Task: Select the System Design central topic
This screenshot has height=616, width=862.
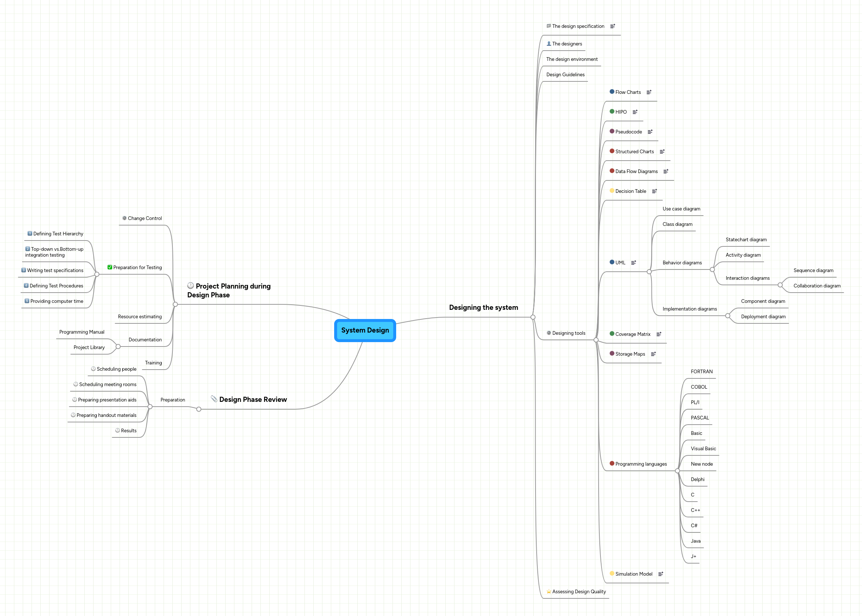Action: click(x=365, y=330)
